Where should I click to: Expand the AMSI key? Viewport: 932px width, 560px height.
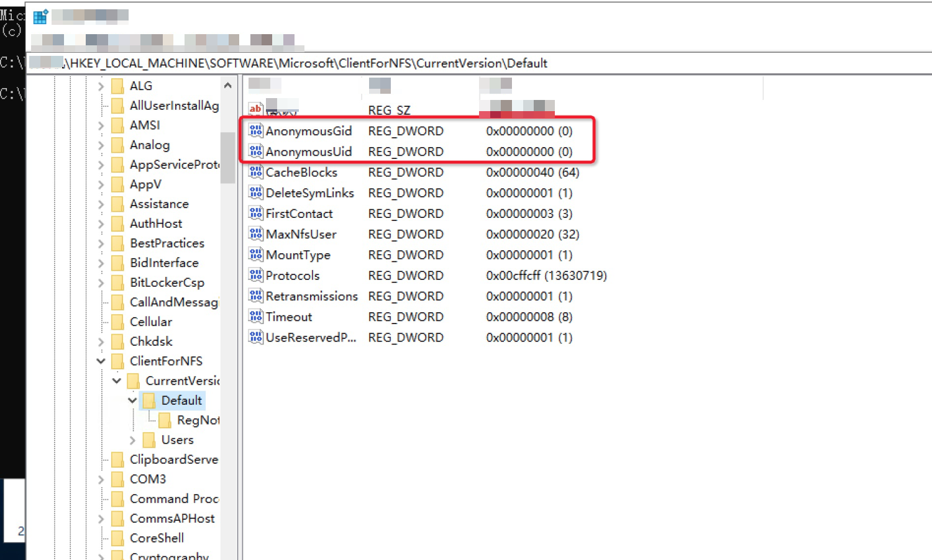pyautogui.click(x=101, y=125)
